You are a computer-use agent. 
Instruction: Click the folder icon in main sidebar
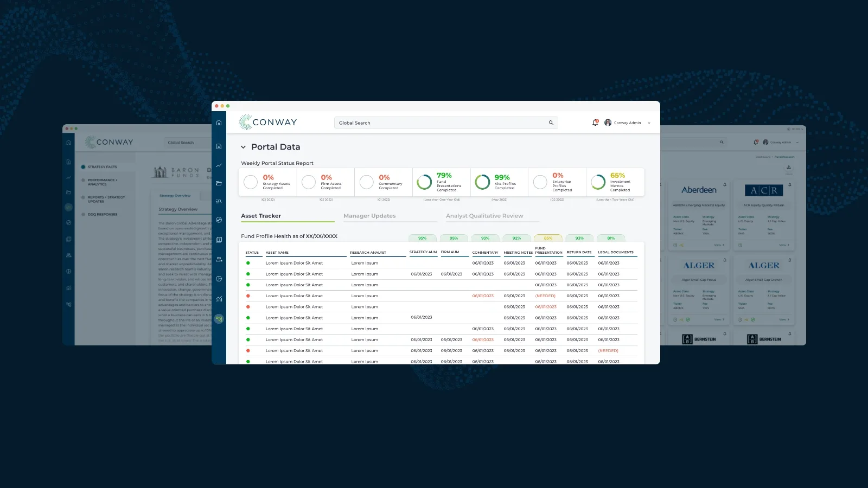coord(219,183)
